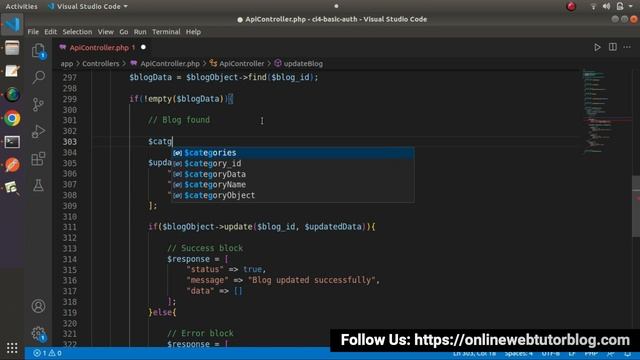Open the system menu arrow in top bar
640x360 pixels.
coord(631,6)
